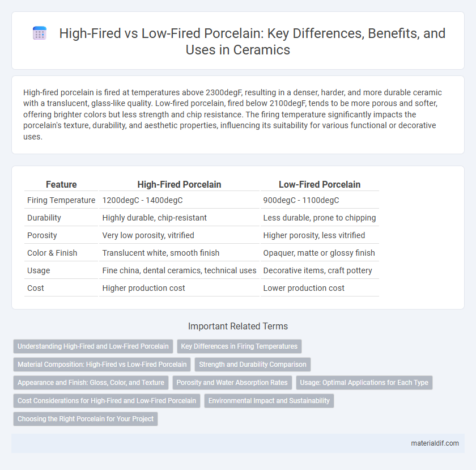Viewport: 476px width, 470px height.
Task: Select the Firing Temperature row label
Action: click(x=61, y=200)
